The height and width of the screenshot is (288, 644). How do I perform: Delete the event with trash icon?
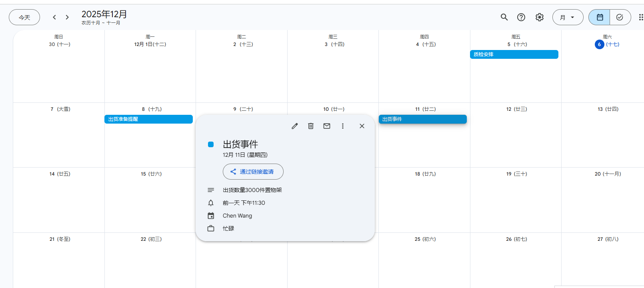(x=311, y=126)
